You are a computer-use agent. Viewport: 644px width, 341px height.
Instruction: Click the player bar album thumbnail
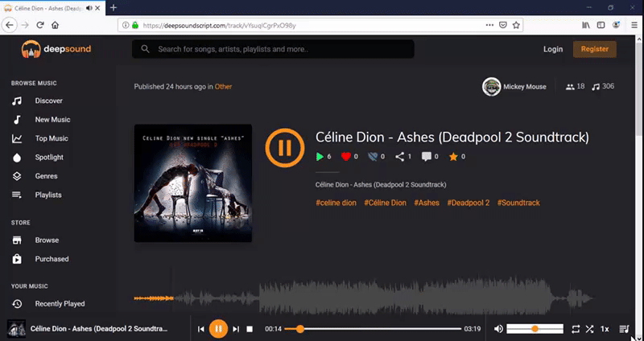(x=16, y=329)
